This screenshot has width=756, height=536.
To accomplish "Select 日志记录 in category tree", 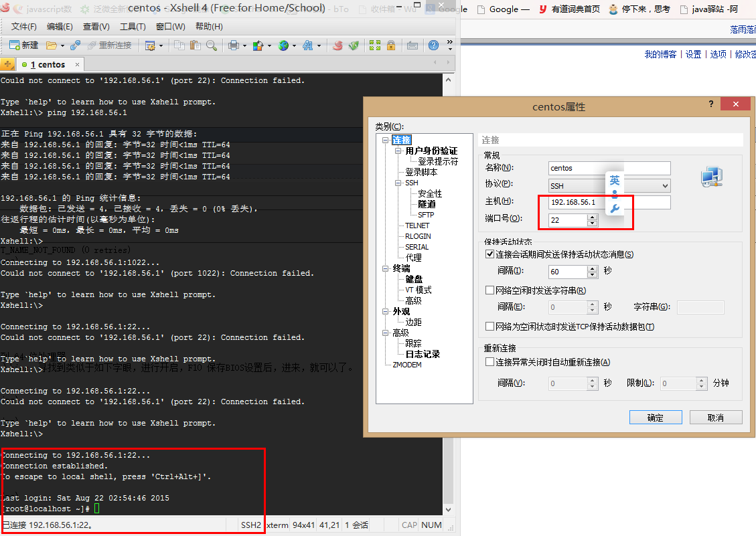I will coord(423,354).
